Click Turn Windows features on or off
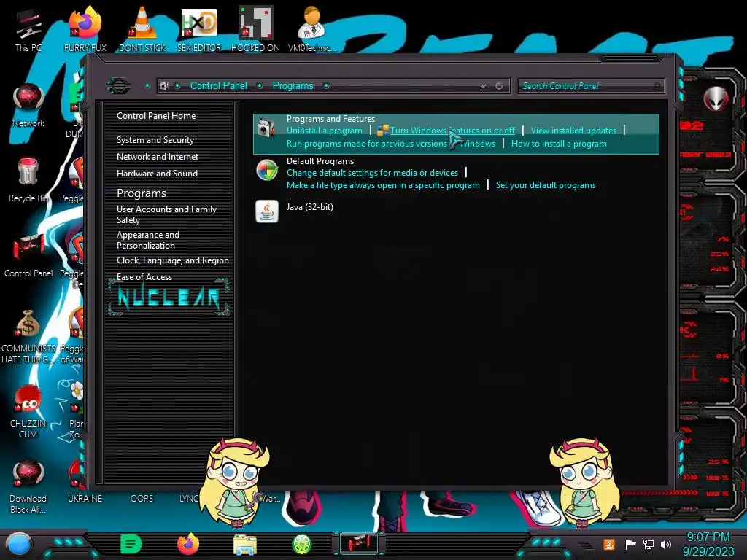747x560 pixels. tap(452, 131)
